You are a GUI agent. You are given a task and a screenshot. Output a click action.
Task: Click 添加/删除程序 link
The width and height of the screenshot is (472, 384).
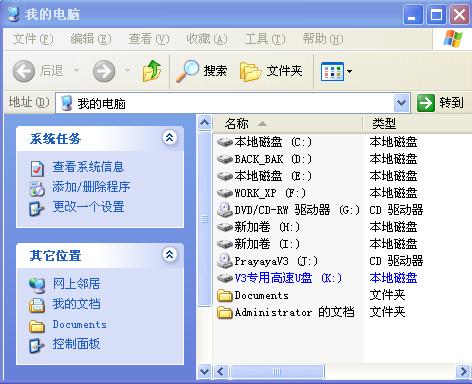coord(91,187)
